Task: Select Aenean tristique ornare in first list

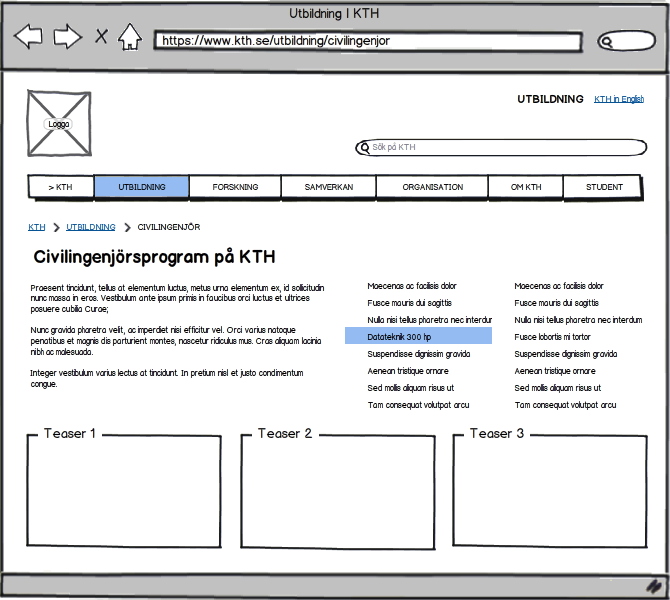Action: (x=408, y=371)
